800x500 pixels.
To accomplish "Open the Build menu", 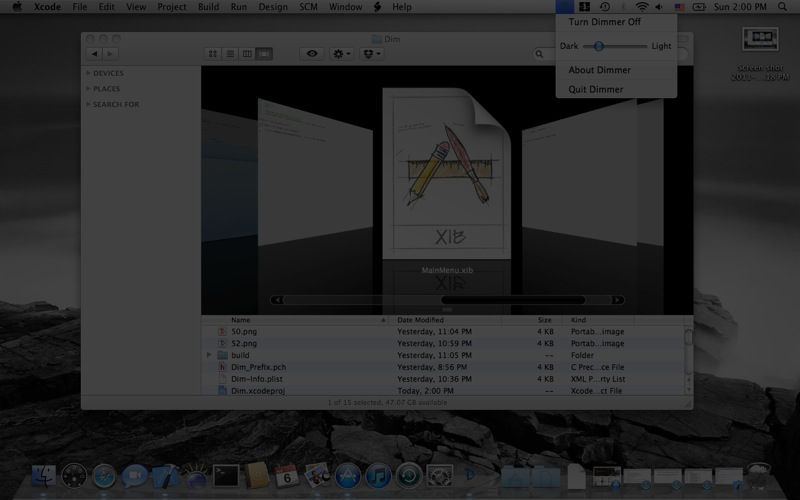I will pos(208,7).
